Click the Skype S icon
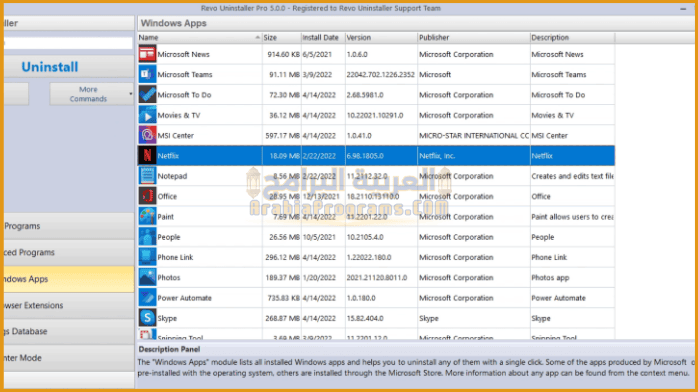This screenshot has width=698, height=392. pyautogui.click(x=147, y=318)
